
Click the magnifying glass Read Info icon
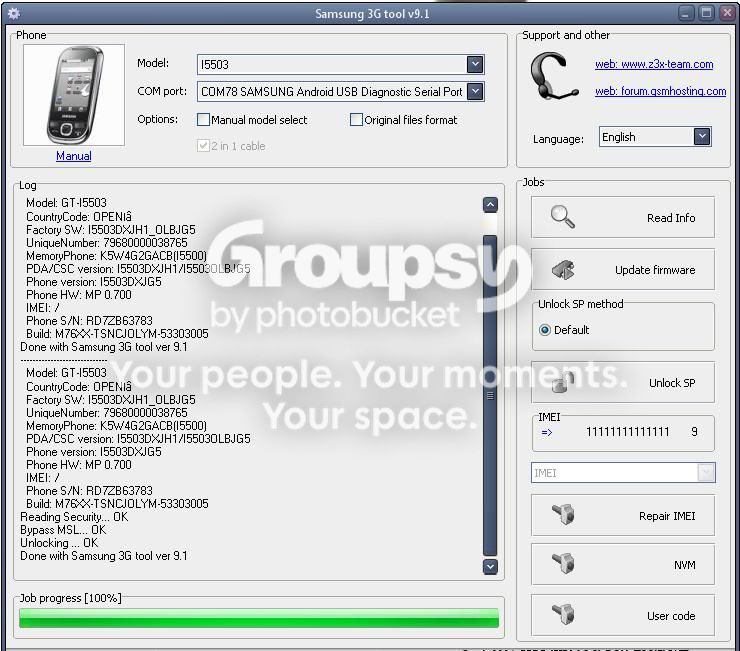click(563, 217)
